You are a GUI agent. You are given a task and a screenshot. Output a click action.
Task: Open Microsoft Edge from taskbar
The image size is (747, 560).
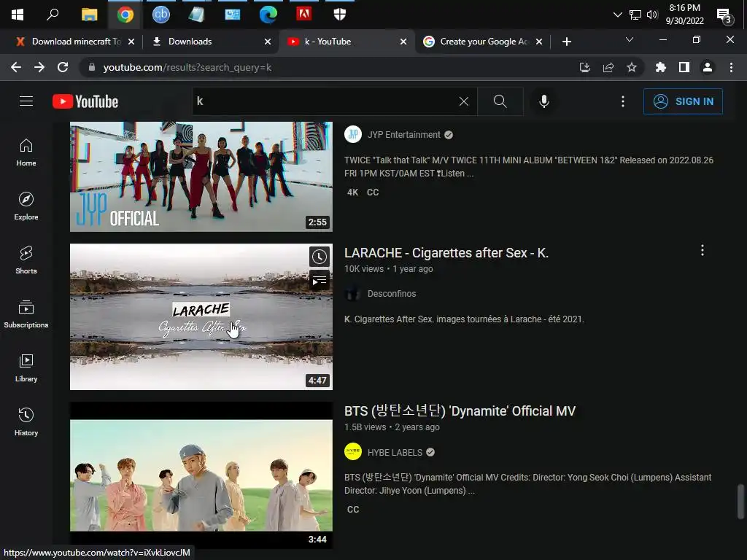[x=268, y=15]
